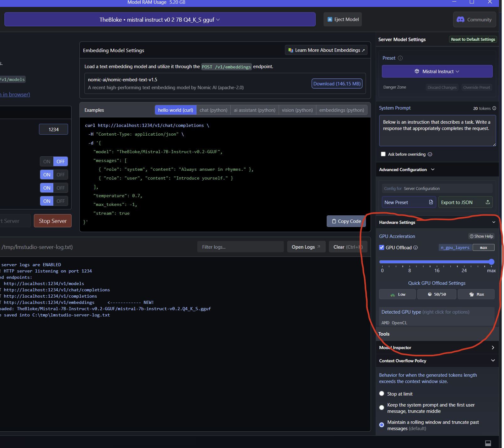Click the info icon beside Ask before overriding
The image size is (504, 448).
click(430, 154)
